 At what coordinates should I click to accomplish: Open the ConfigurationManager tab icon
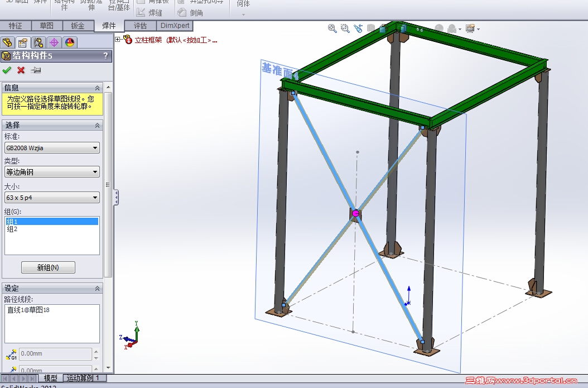coord(38,42)
